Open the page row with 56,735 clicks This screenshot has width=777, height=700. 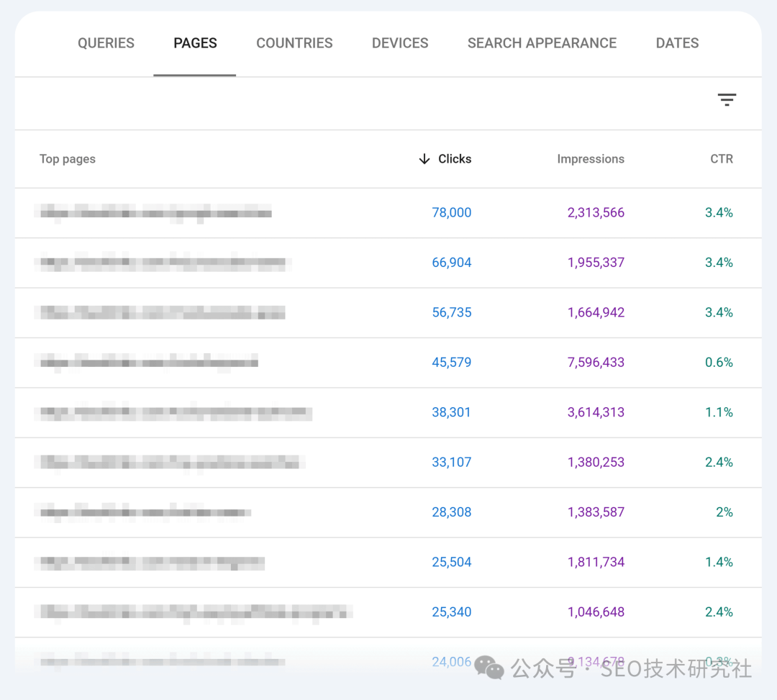pos(162,312)
